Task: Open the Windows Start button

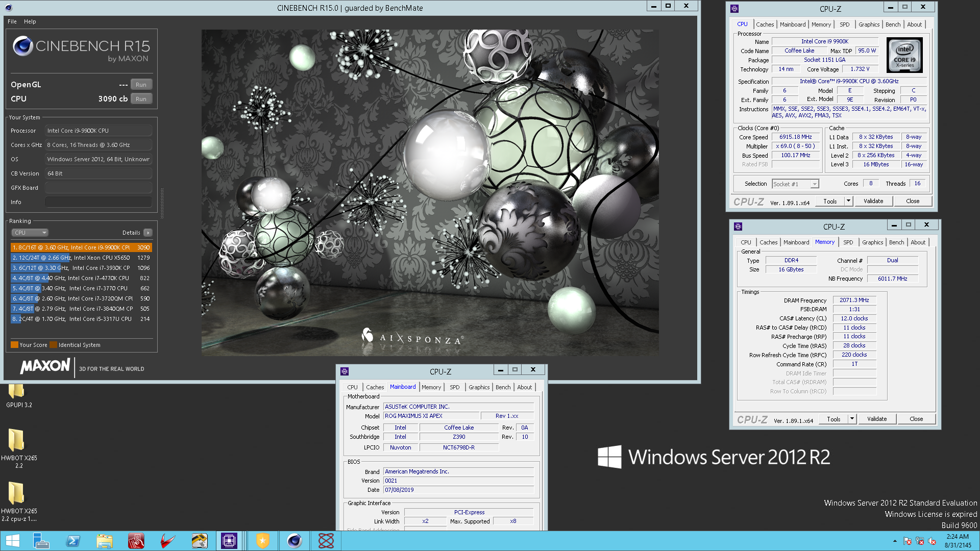Action: click(12, 541)
